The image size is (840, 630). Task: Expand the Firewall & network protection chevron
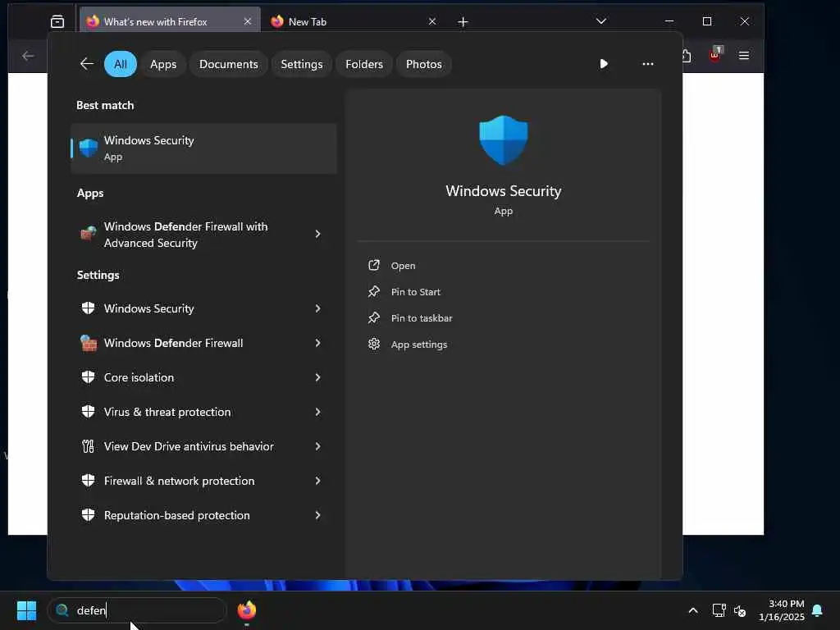318,481
